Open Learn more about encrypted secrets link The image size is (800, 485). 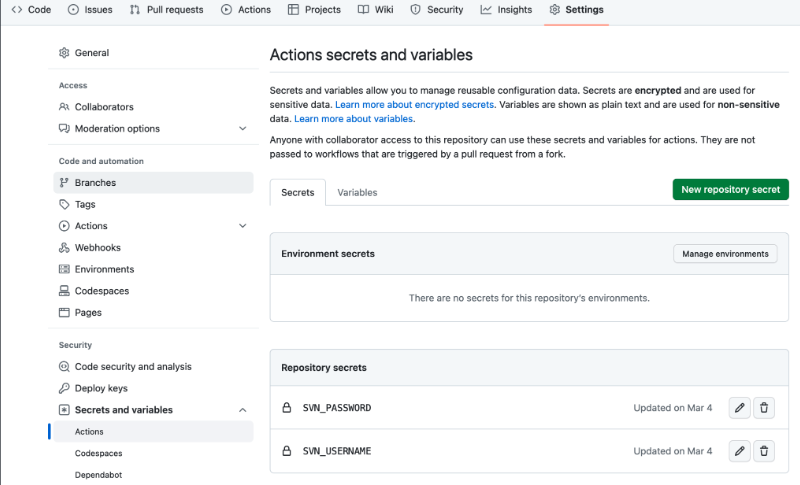coord(414,104)
